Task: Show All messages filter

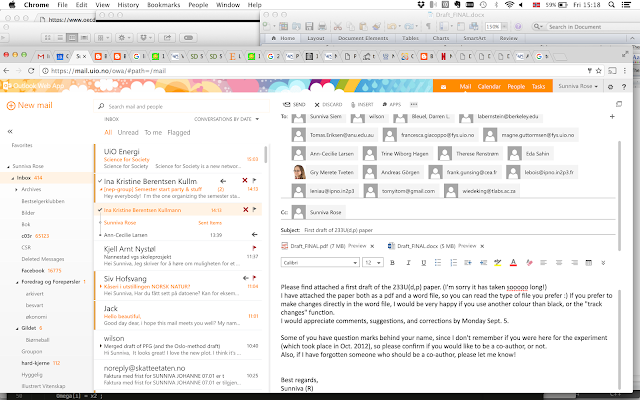Action: point(108,132)
